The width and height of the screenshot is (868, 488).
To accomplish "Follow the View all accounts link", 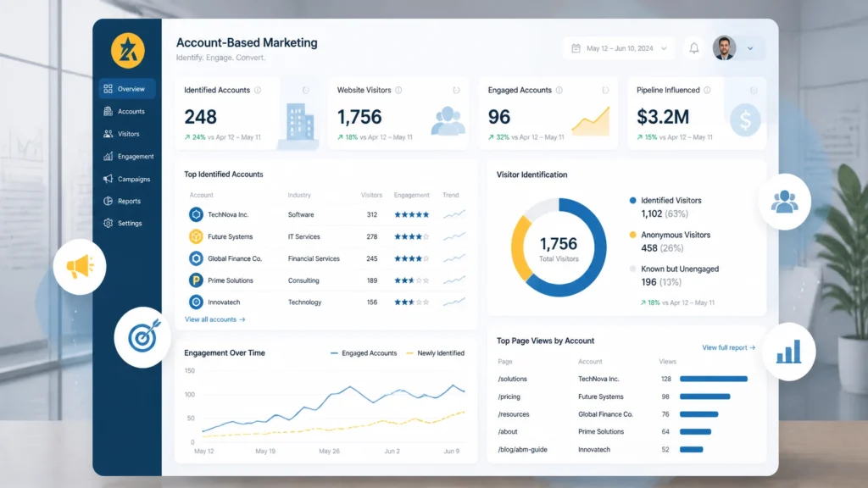I will pyautogui.click(x=214, y=319).
